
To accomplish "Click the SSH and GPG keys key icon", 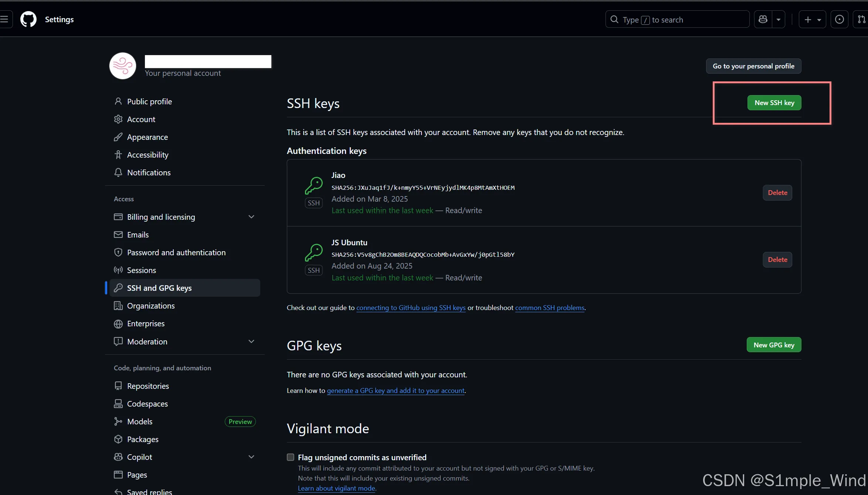I will 118,288.
